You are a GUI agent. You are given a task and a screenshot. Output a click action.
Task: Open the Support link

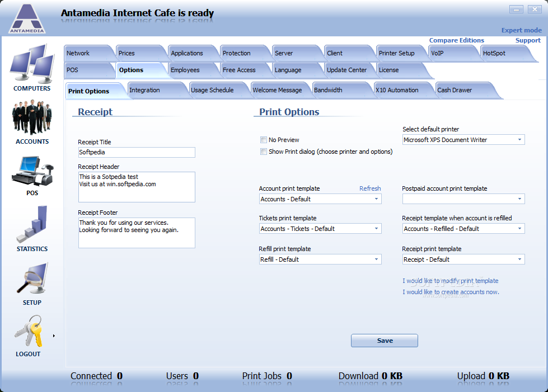(x=528, y=40)
